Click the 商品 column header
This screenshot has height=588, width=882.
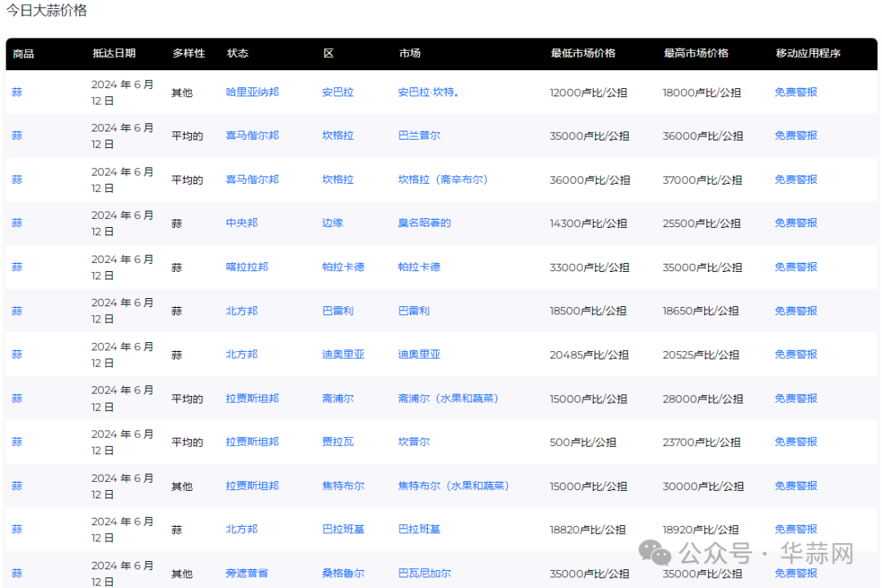[x=23, y=53]
